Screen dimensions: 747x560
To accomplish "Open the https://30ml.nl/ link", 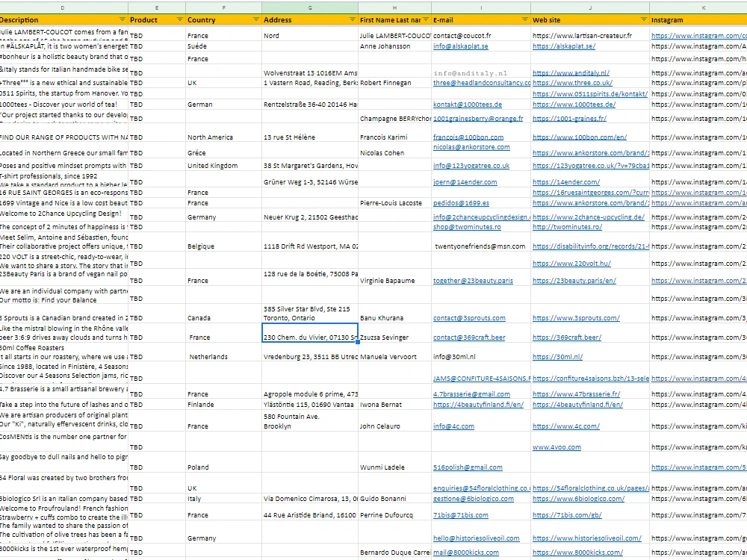I will (557, 357).
